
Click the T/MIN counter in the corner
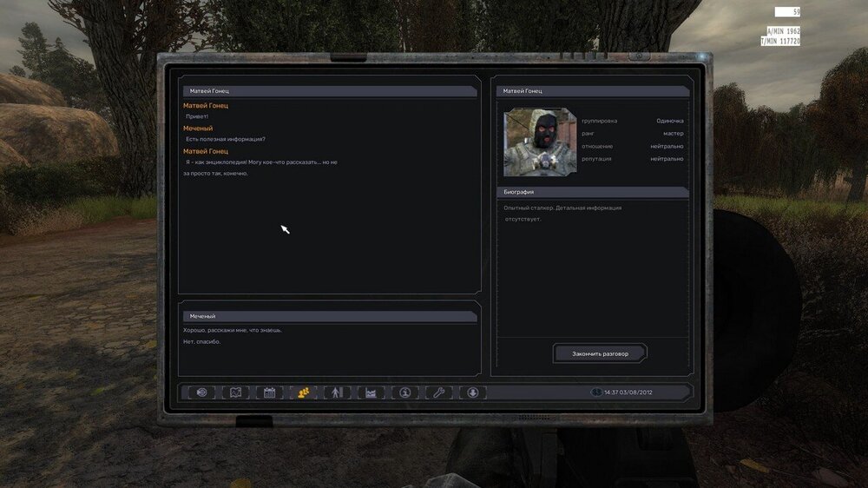tap(780, 41)
